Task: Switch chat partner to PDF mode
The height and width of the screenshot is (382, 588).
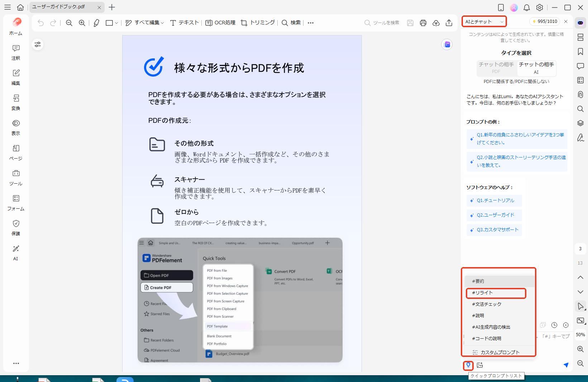Action: (496, 68)
